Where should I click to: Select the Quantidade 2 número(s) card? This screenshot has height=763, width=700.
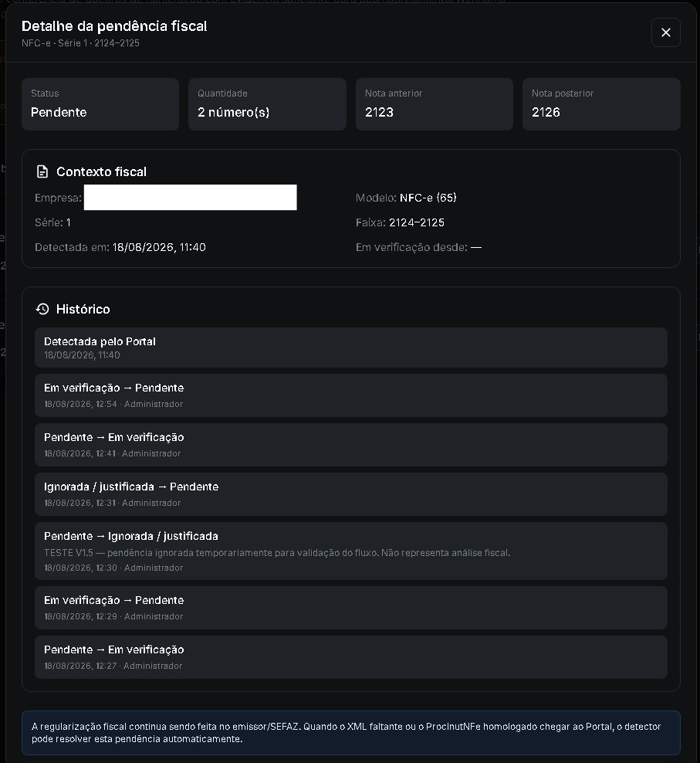pyautogui.click(x=267, y=104)
